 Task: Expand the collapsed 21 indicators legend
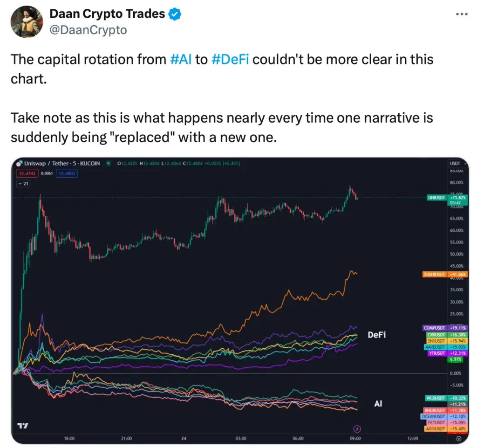coord(22,184)
